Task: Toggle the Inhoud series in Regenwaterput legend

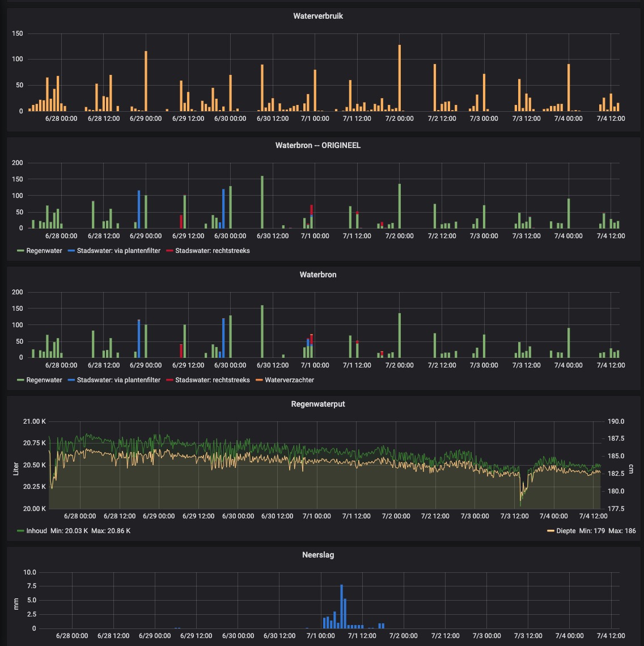Action: click(x=36, y=531)
